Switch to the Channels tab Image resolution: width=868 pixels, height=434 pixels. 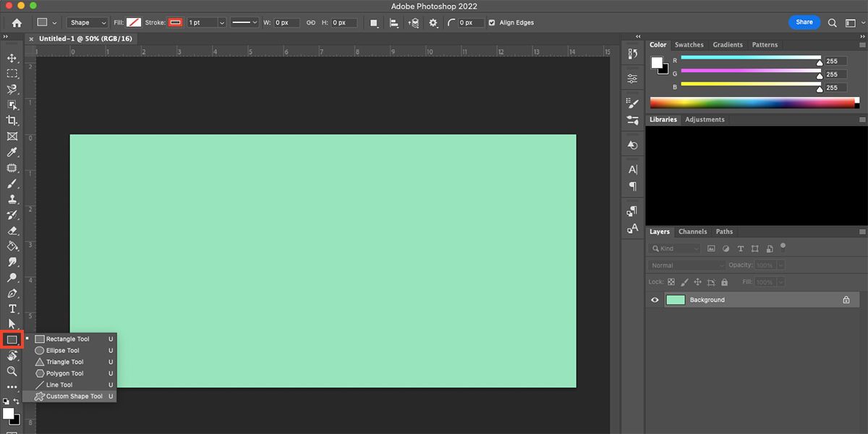693,231
